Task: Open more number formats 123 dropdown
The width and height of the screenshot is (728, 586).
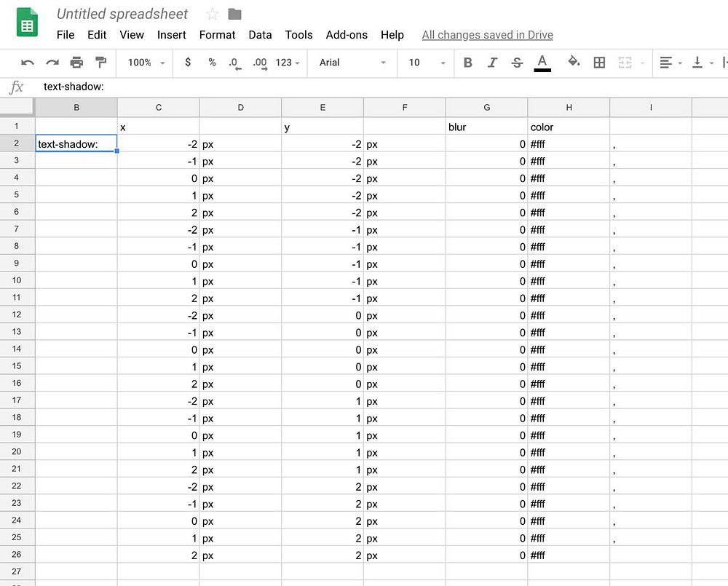Action: click(288, 62)
